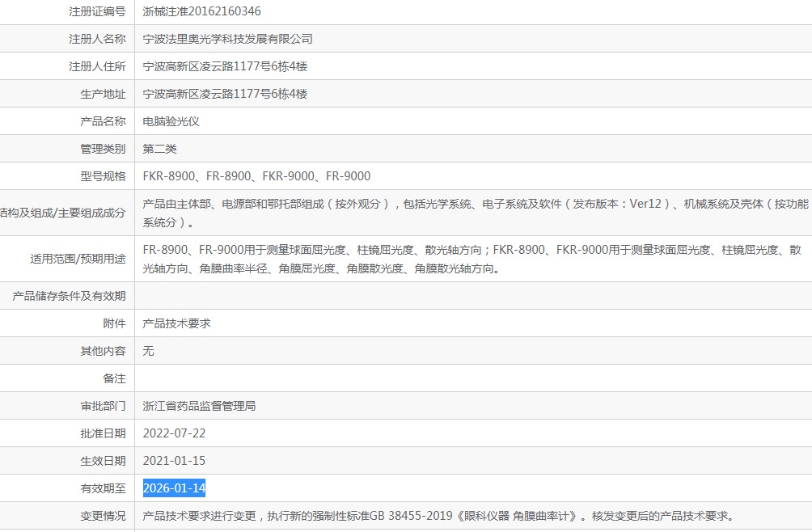Click the 生产地址 address value
Image resolution: width=812 pixels, height=532 pixels.
click(225, 94)
